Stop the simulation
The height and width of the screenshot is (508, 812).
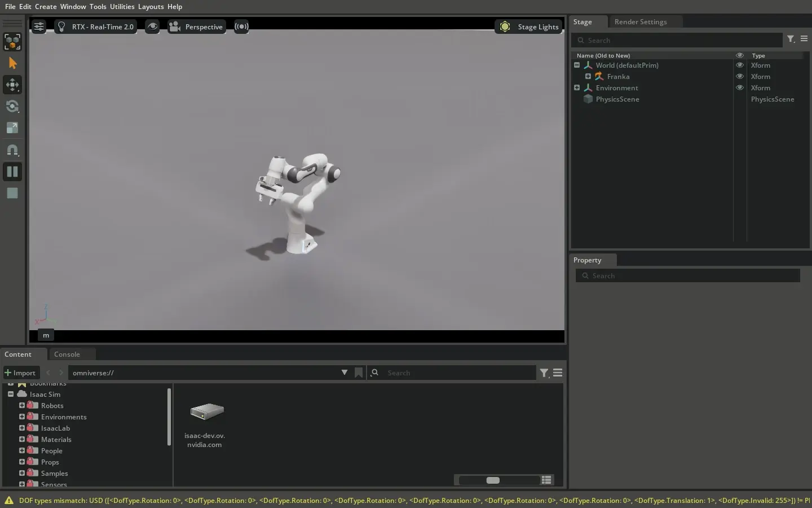(x=12, y=193)
